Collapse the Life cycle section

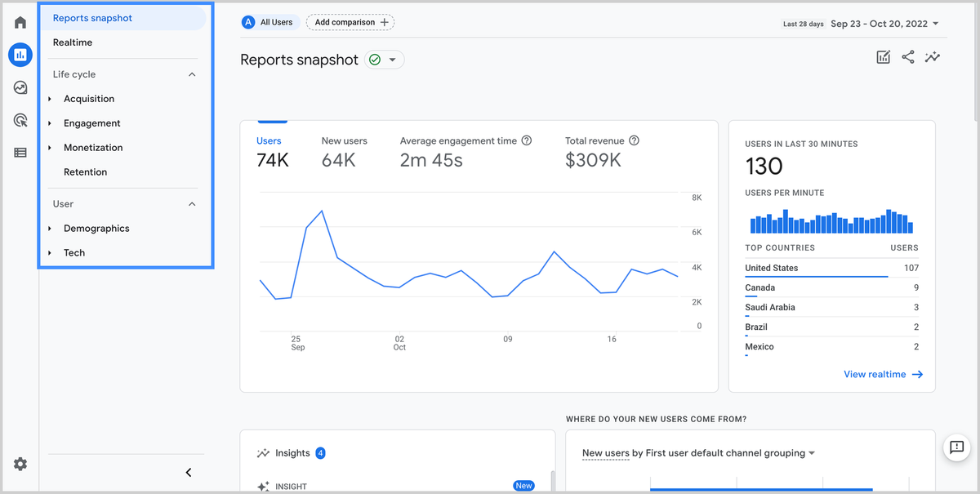tap(191, 73)
